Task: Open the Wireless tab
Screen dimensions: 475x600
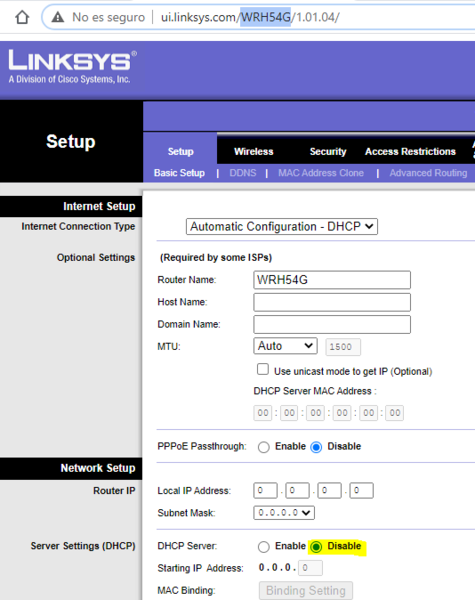Action: [254, 152]
